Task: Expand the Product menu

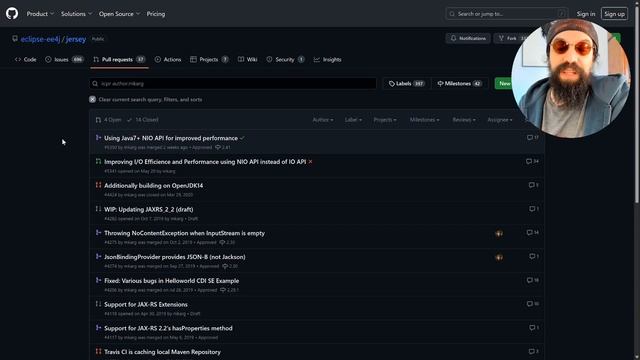Action: click(40, 14)
